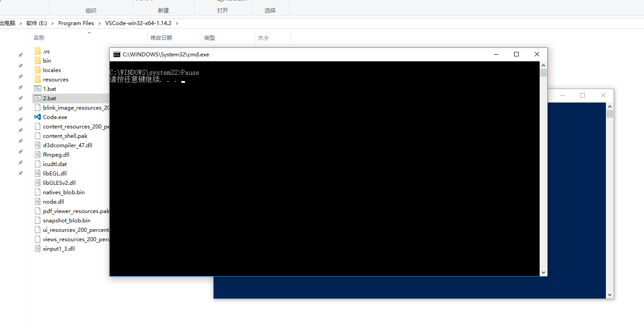The height and width of the screenshot is (333, 644).
Task: Select the 1.bat batch file icon
Action: (38, 89)
